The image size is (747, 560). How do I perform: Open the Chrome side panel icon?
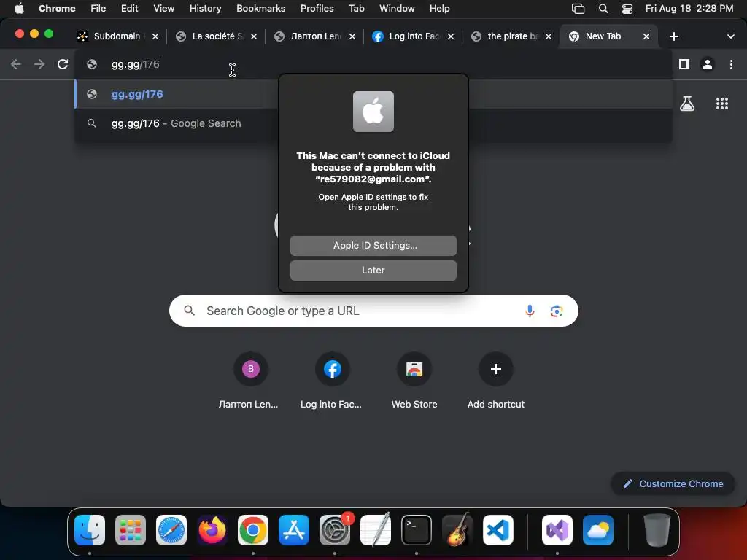[x=684, y=64]
